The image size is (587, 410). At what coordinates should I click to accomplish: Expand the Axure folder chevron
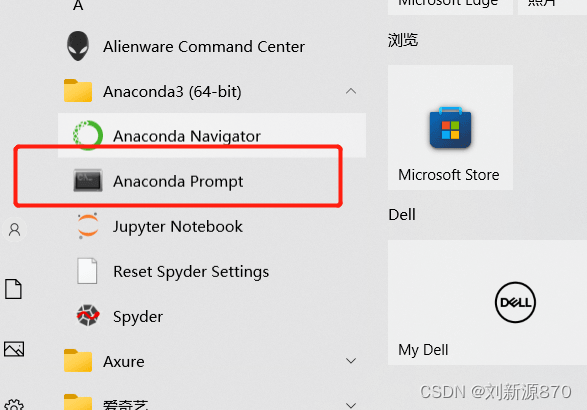pos(351,361)
